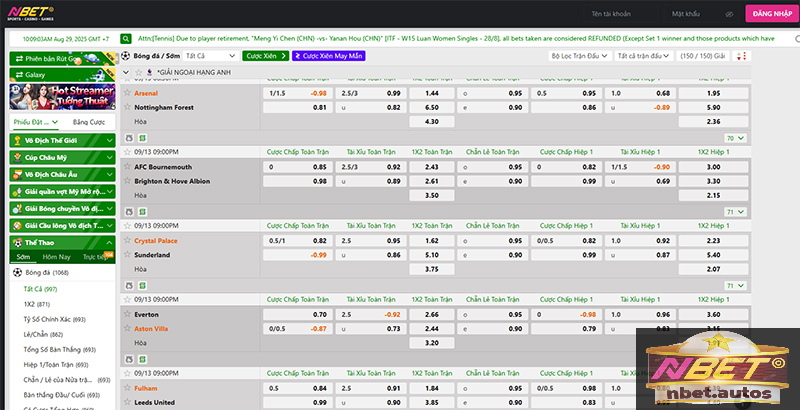Click the NBET logo in the header
This screenshot has width=800, height=410.
point(34,13)
